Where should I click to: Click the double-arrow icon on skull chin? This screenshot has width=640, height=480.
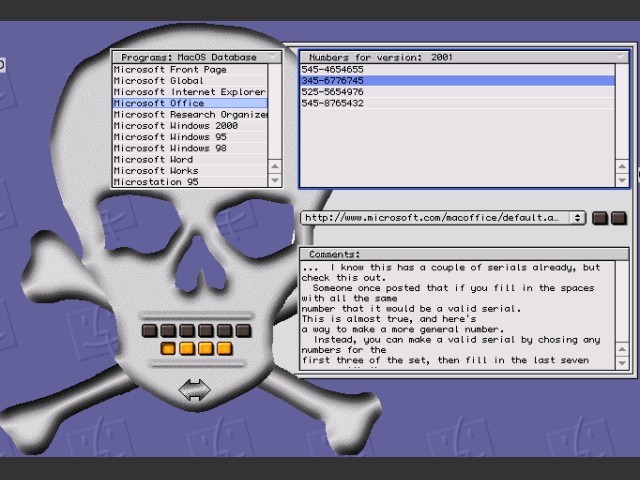tap(195, 389)
